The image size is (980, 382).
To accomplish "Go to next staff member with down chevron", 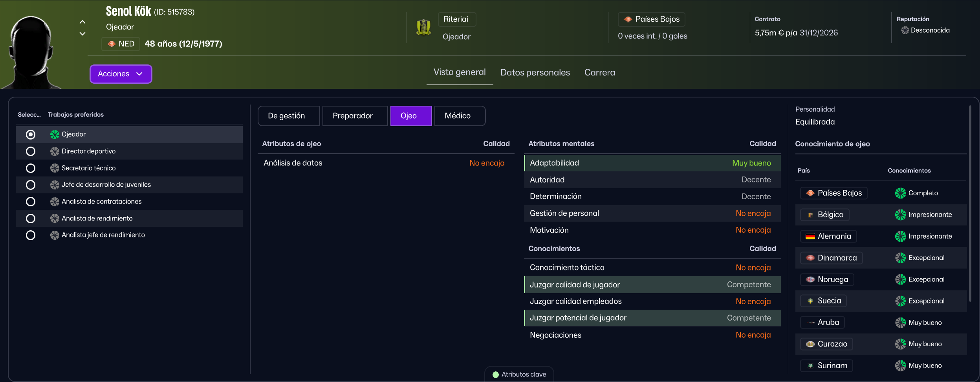I will (82, 34).
